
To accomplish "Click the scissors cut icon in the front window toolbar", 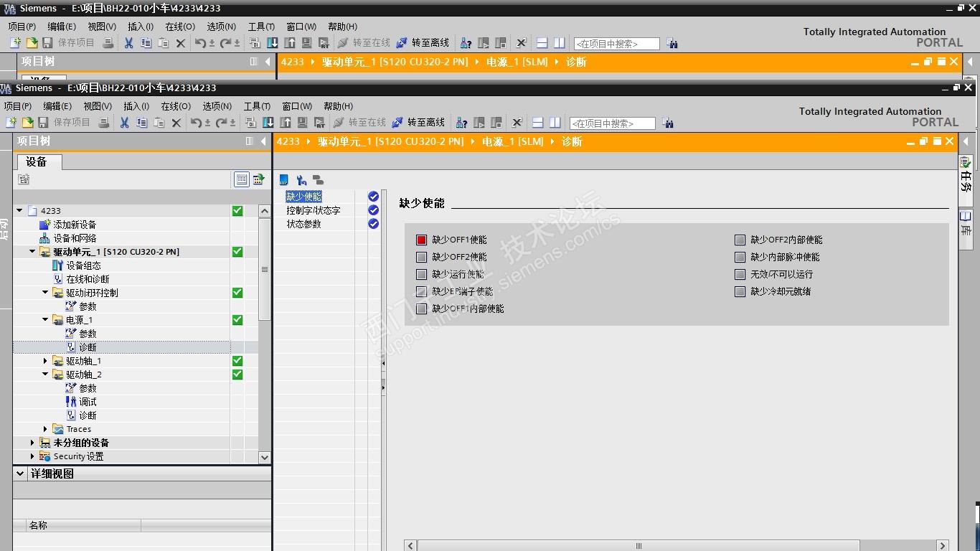I will coord(125,123).
